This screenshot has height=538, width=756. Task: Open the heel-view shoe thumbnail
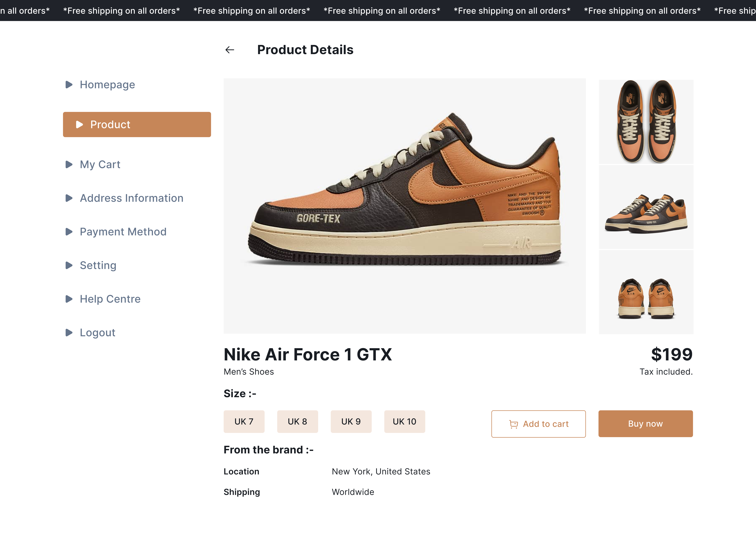[x=646, y=292]
